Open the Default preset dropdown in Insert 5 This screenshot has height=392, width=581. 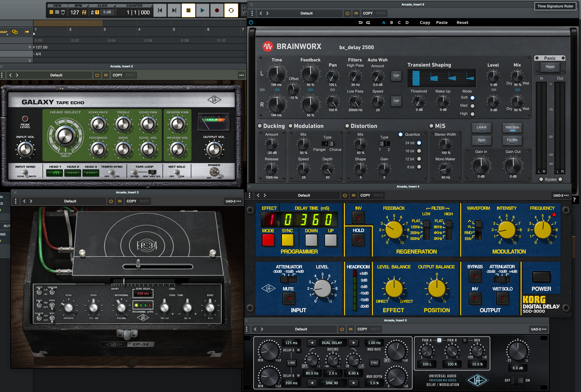point(301,329)
